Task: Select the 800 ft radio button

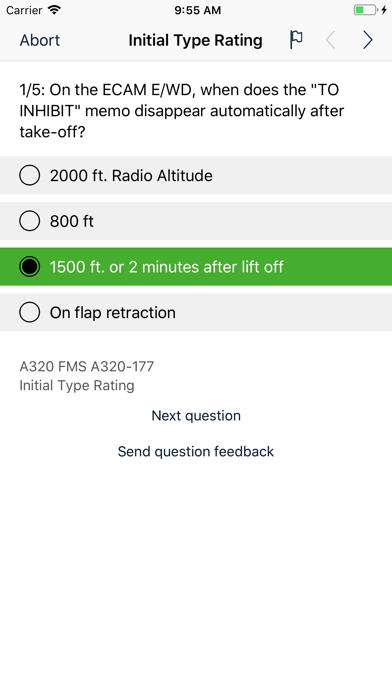Action: point(30,221)
